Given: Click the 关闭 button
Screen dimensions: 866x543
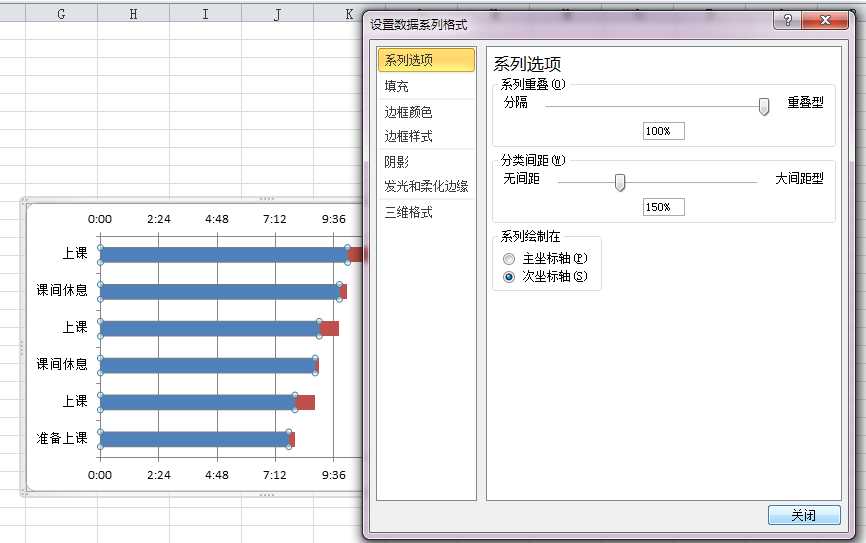Looking at the screenshot, I should 804,515.
